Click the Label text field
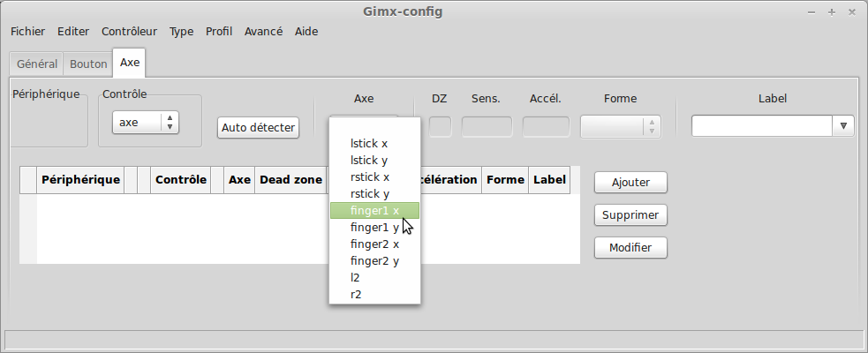Image resolution: width=868 pixels, height=353 pixels. point(762,126)
